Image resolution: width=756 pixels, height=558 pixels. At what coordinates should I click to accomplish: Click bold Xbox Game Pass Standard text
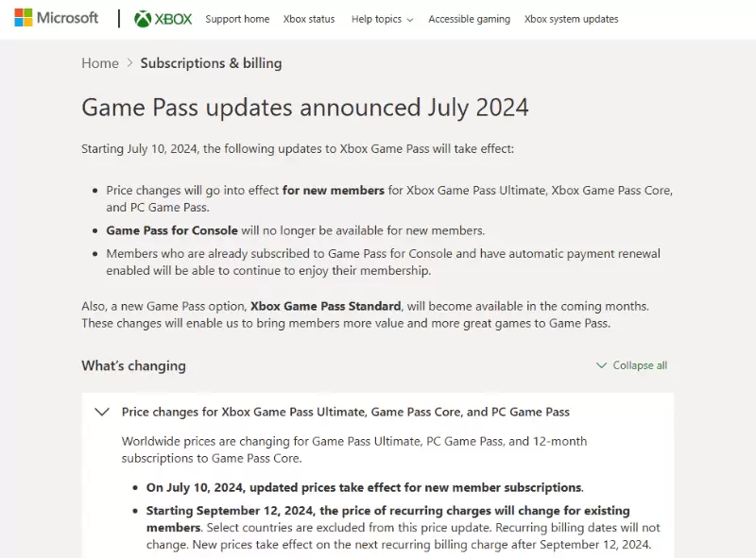pyautogui.click(x=325, y=306)
